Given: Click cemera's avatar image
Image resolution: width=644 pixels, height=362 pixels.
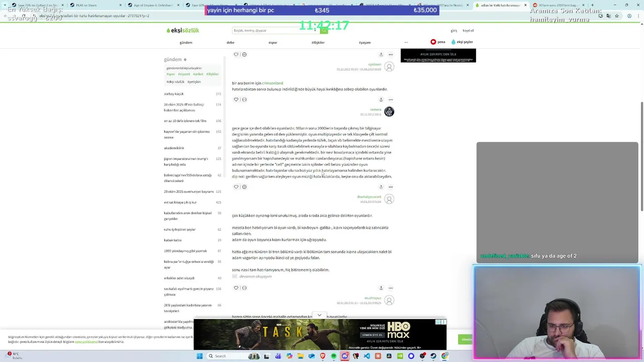Looking at the screenshot, I should click(389, 112).
